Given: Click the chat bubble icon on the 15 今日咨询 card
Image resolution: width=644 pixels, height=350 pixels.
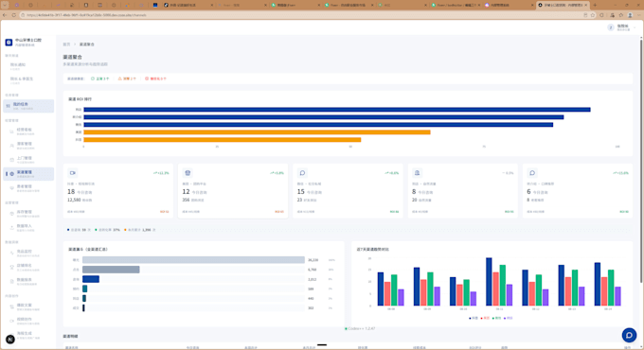Looking at the screenshot, I should (302, 173).
